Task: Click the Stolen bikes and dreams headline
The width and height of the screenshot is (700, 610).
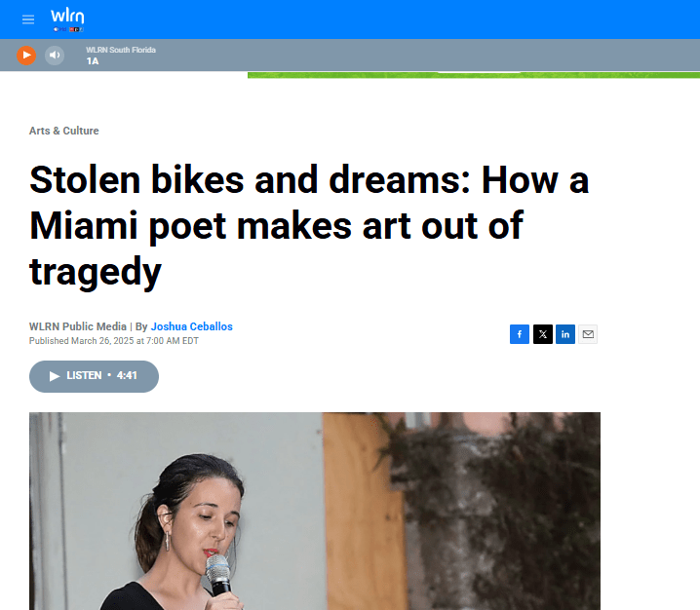Action: tap(309, 225)
